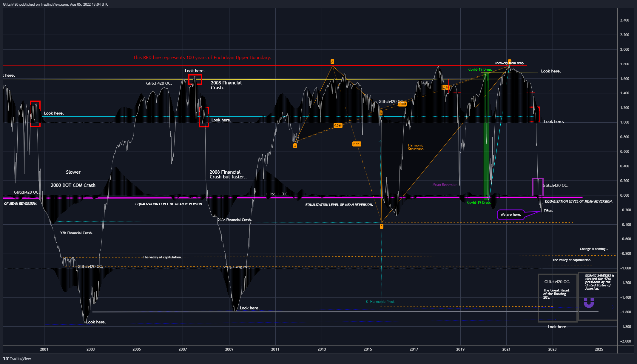This screenshot has height=364, width=637.
Task: Select the 'Change is coming..' annotation
Action: point(594,249)
